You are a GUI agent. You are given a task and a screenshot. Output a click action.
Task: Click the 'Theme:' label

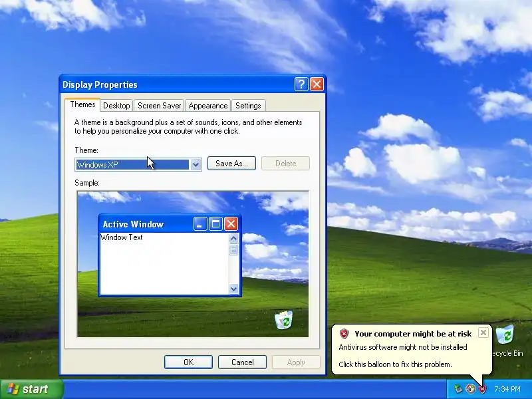click(86, 150)
